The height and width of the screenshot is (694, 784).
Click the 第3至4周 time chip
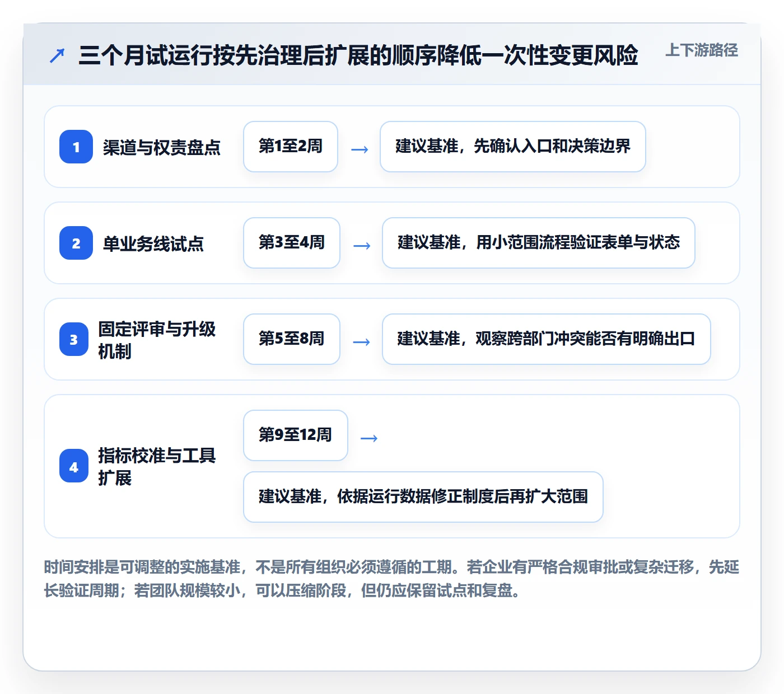[292, 243]
